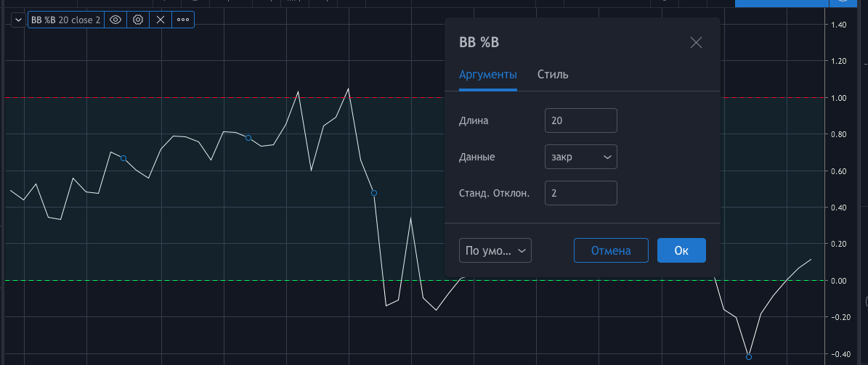Click the Длина input field

[580, 120]
